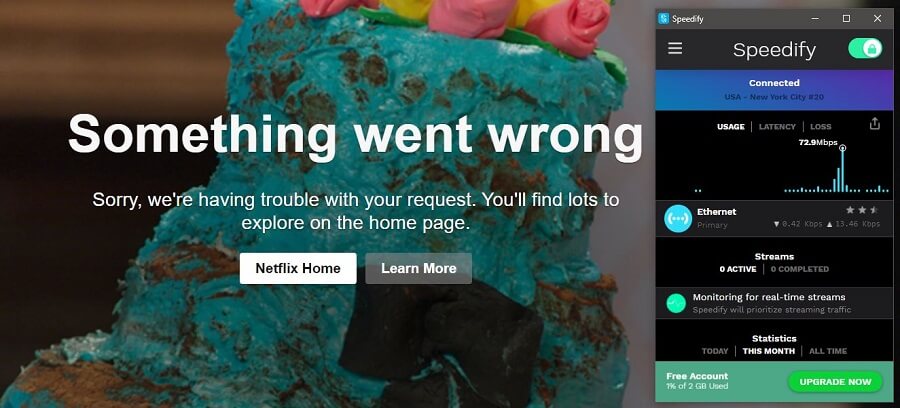Click the Learn More button
Viewport: 900px width, 408px height.
(x=418, y=269)
